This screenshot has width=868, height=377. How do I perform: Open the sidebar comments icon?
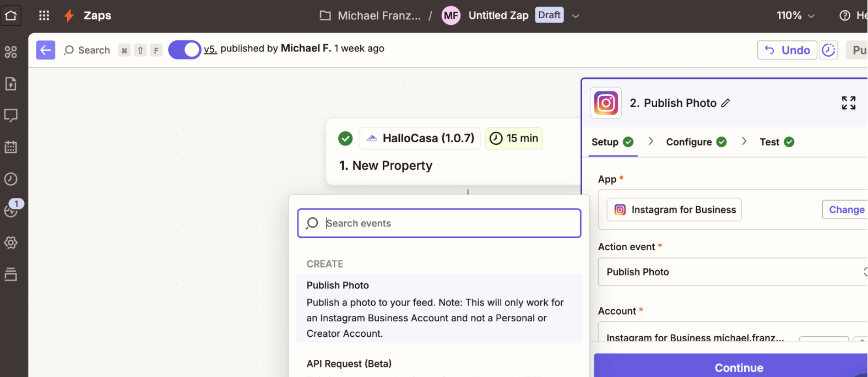pyautogui.click(x=11, y=115)
